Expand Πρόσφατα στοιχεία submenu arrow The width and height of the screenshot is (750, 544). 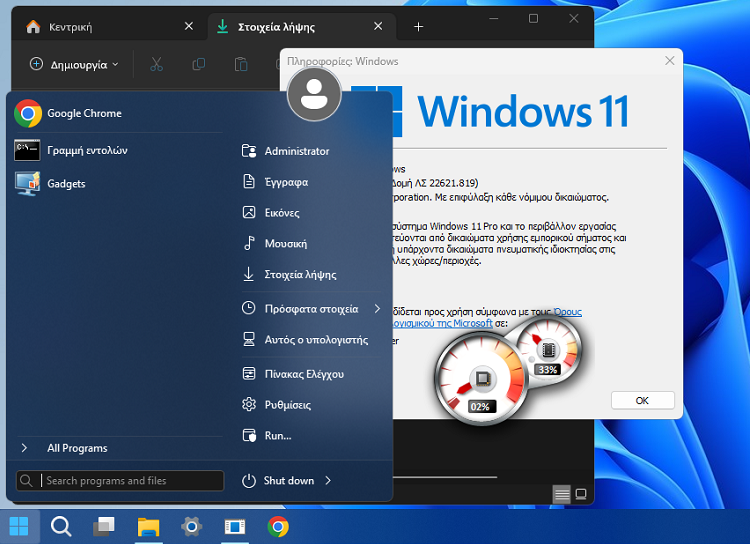coord(377,309)
